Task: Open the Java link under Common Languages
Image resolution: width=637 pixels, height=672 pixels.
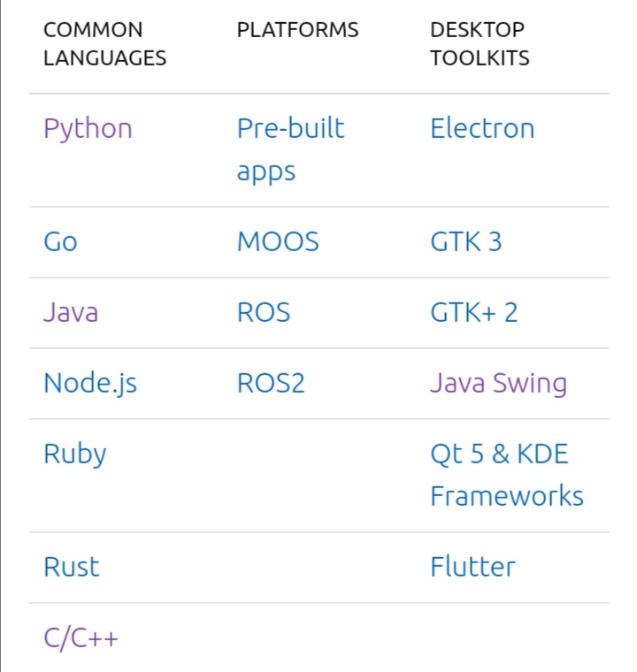Action: 71,313
